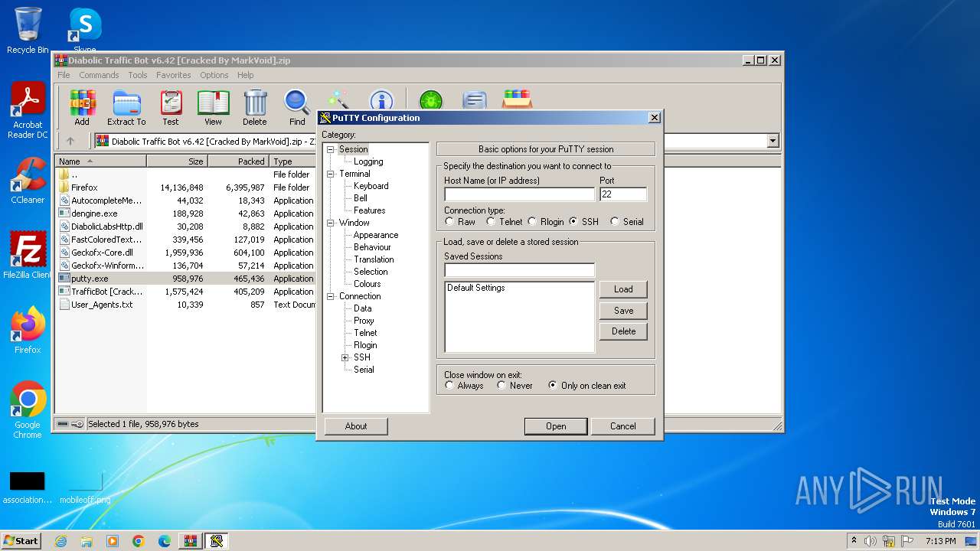
Task: Click the Chrome icon in the taskbar
Action: pyautogui.click(x=139, y=541)
